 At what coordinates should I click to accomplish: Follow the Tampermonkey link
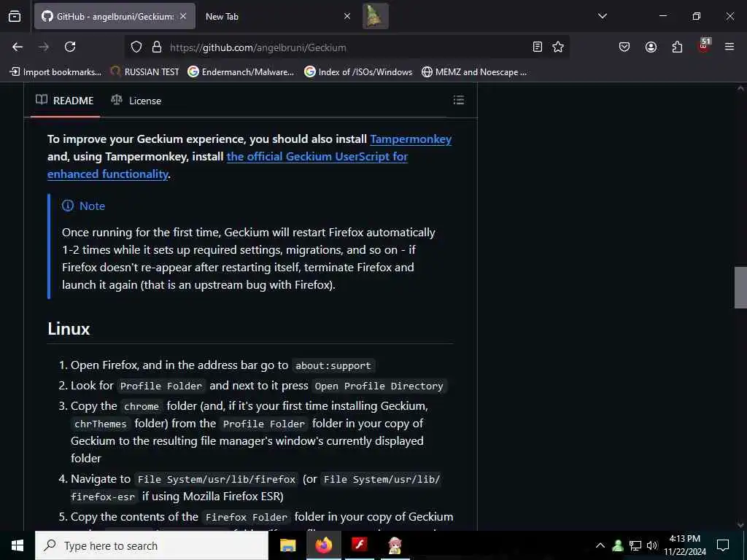tap(411, 139)
